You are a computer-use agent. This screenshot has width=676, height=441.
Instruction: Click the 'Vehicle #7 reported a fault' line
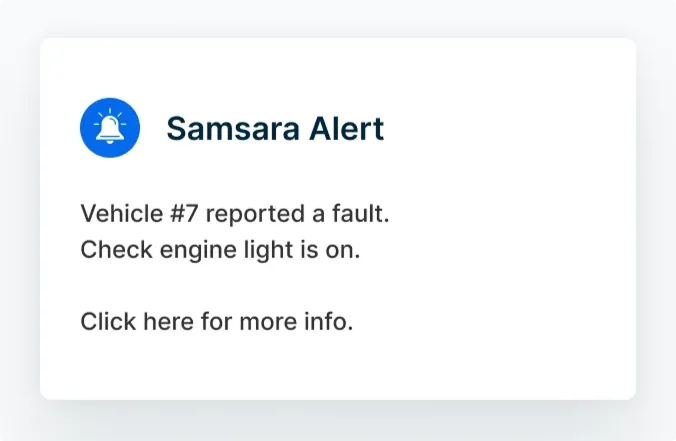point(235,213)
